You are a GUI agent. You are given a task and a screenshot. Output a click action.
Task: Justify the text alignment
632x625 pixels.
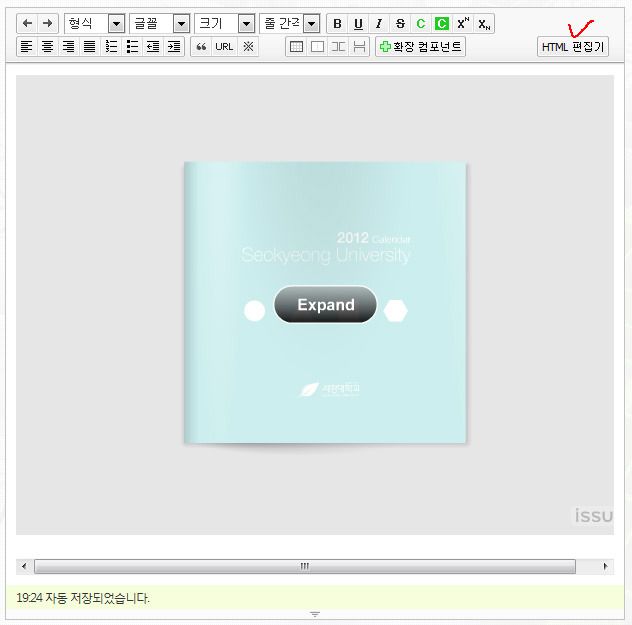point(89,47)
